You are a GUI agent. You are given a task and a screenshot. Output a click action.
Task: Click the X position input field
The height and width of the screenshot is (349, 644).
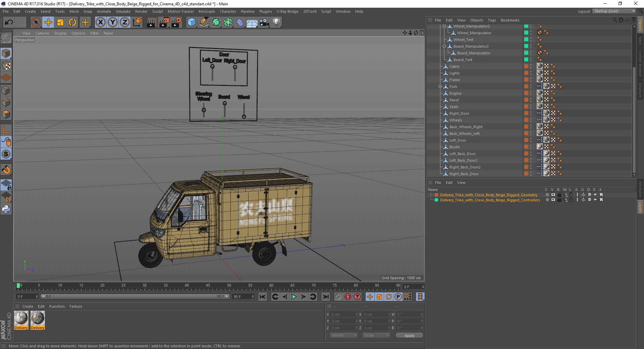pos(344,314)
